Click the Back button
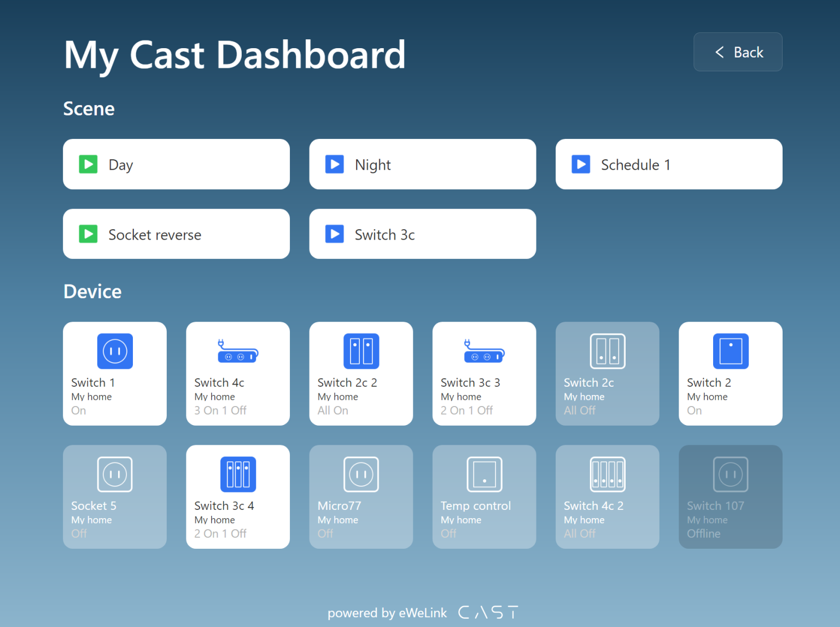Screen dimensions: 840x627 [x=738, y=52]
